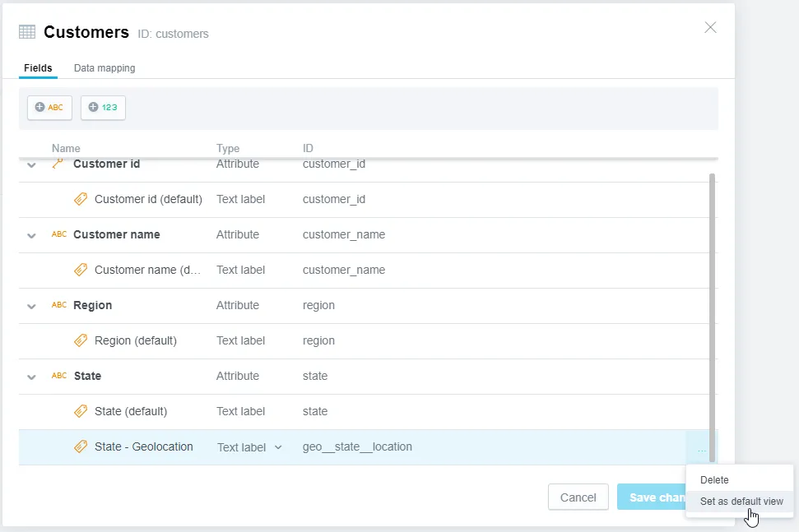Close the Customers dialog with the X

click(710, 27)
